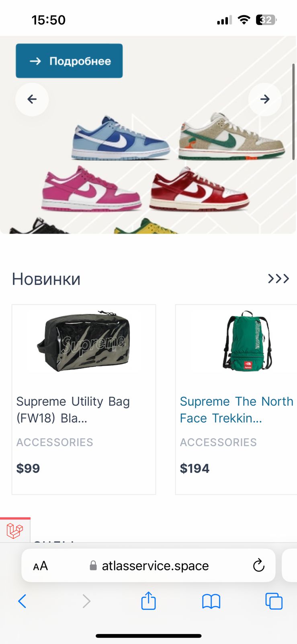
Task: Open Safari AA text size menu
Action: [x=40, y=566]
